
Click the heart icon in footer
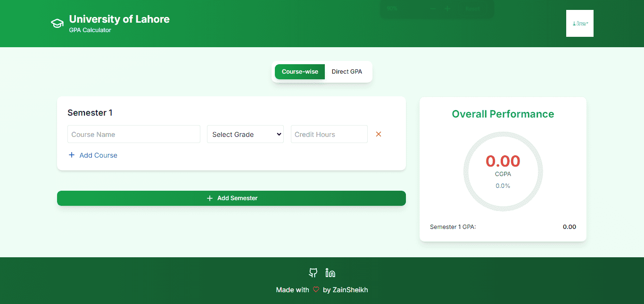316,290
